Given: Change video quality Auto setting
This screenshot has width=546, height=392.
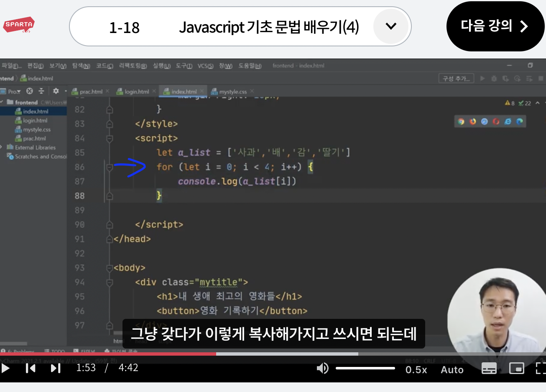Looking at the screenshot, I should 452,370.
